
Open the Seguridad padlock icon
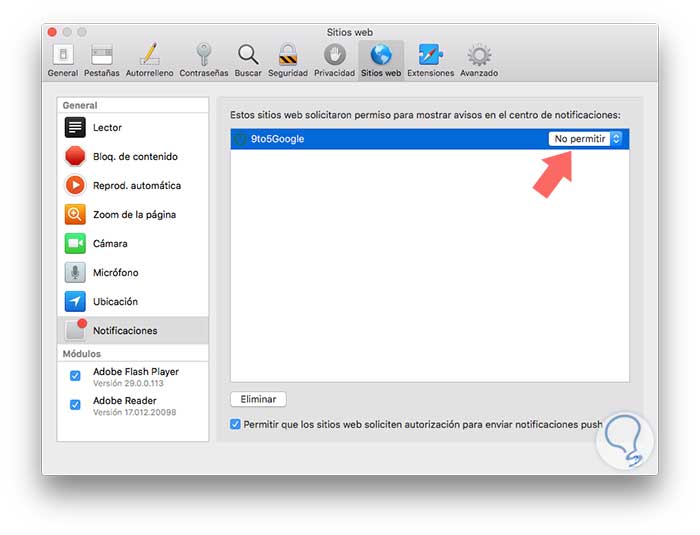pyautogui.click(x=288, y=54)
